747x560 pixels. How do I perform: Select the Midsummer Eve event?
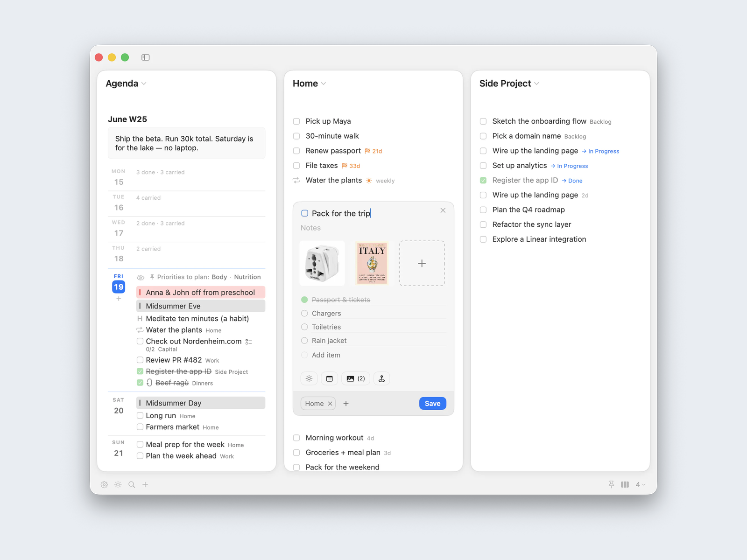pos(201,306)
